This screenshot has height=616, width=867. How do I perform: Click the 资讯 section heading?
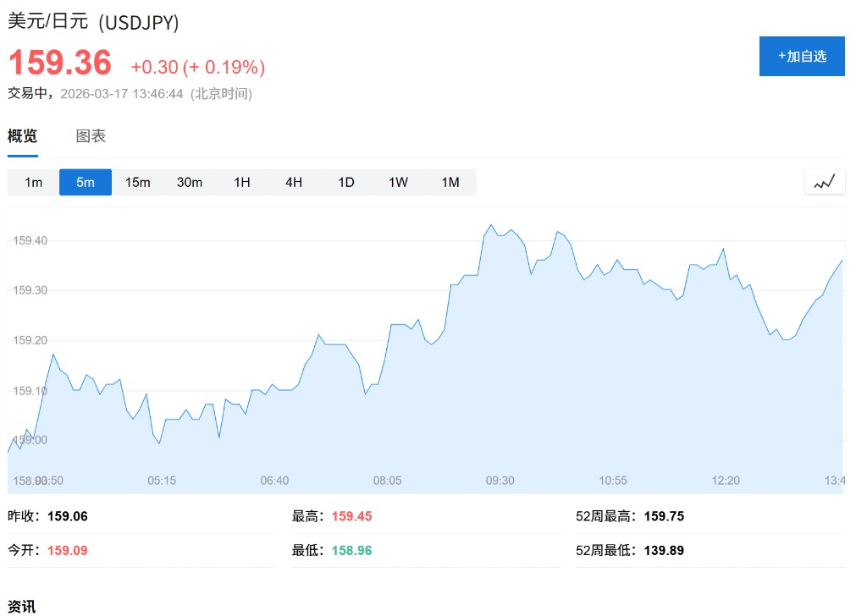coord(22,606)
